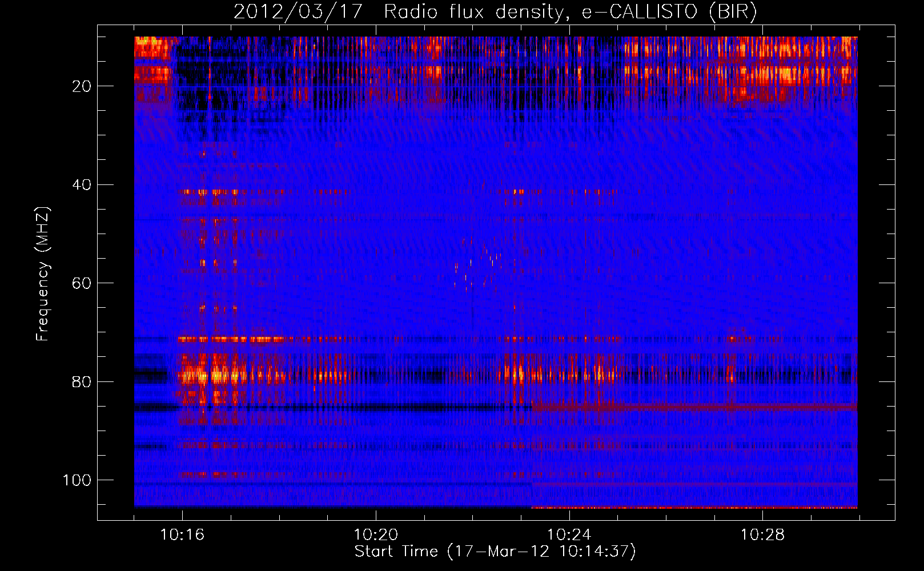924x571 pixels.
Task: Click the plot title '2012/03/17 Radio flux density, e-CALLISTO (BIR)'
Action: 495,12
